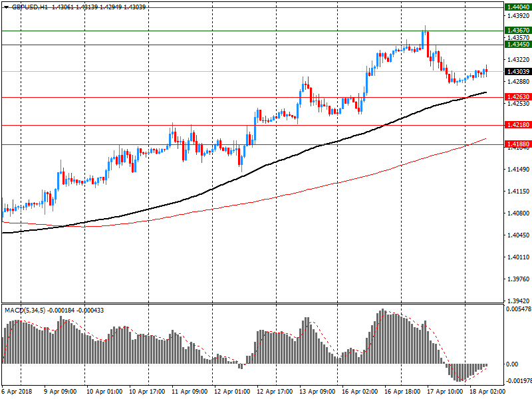This screenshot has height=399, width=532.
Task: Click the 9 Apr 09:00 time label
Action: pos(61,391)
